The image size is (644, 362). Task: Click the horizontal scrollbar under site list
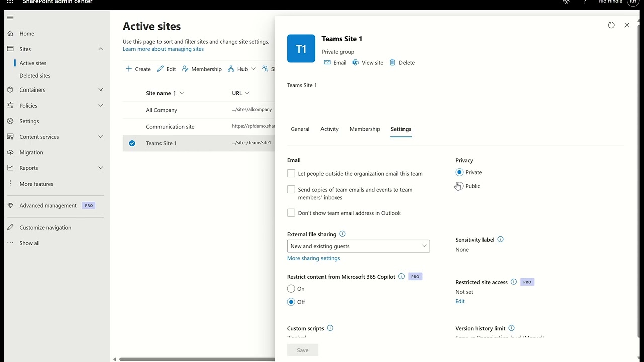197,359
